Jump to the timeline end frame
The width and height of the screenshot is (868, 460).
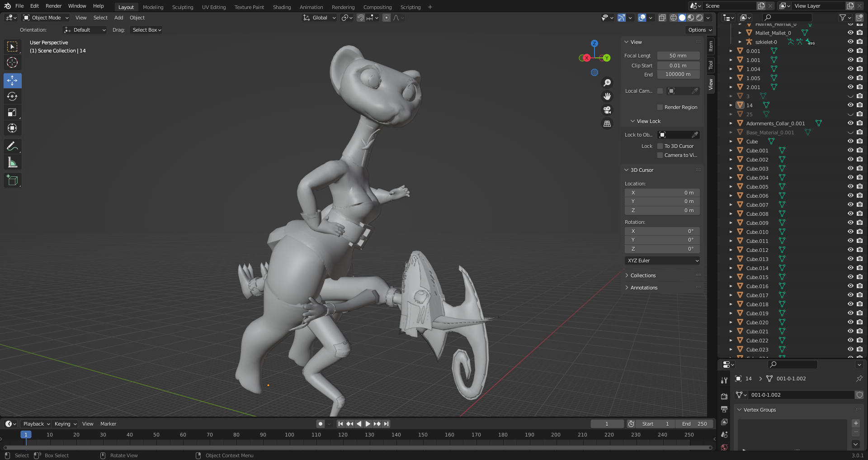386,424
